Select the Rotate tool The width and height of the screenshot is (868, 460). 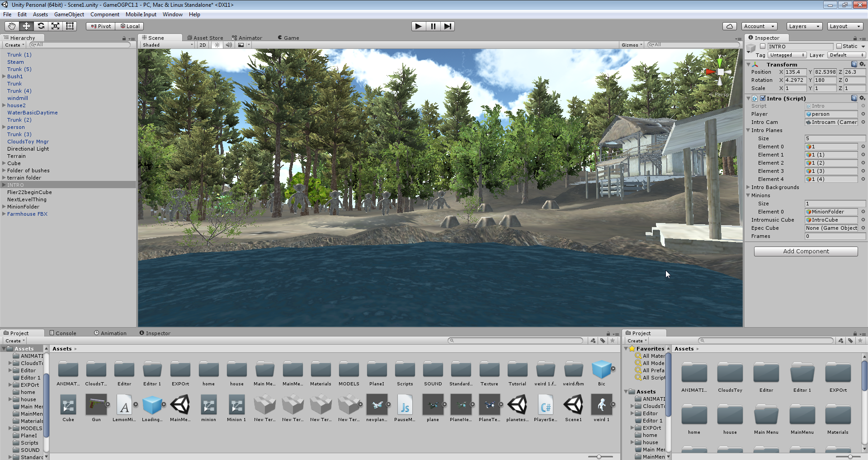[41, 26]
